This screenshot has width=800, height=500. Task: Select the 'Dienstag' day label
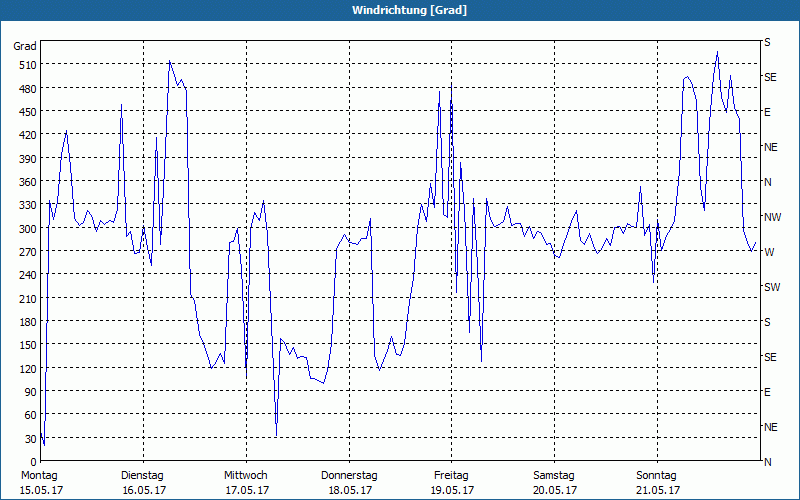[142, 476]
